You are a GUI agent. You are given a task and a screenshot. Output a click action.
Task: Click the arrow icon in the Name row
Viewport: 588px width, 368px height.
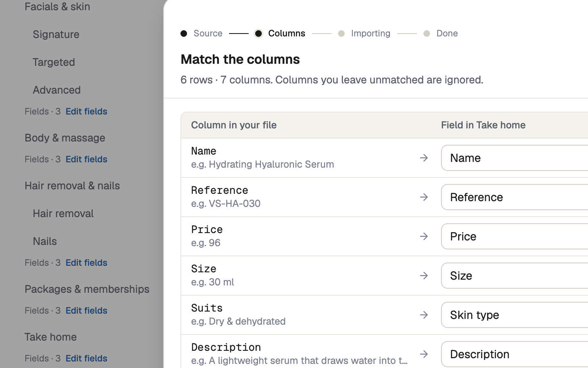424,158
